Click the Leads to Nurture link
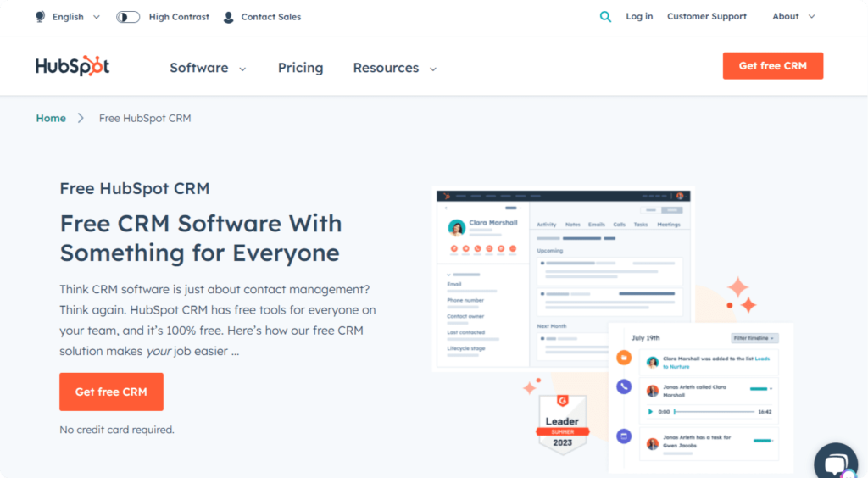 coord(716,363)
